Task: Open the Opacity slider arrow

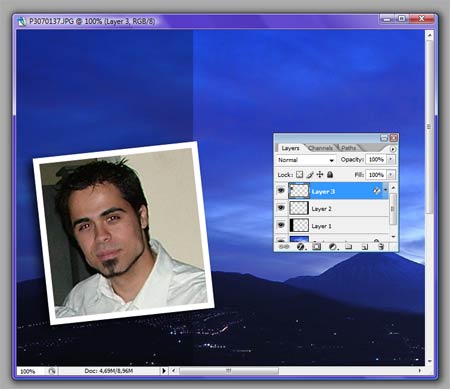Action: [391, 159]
